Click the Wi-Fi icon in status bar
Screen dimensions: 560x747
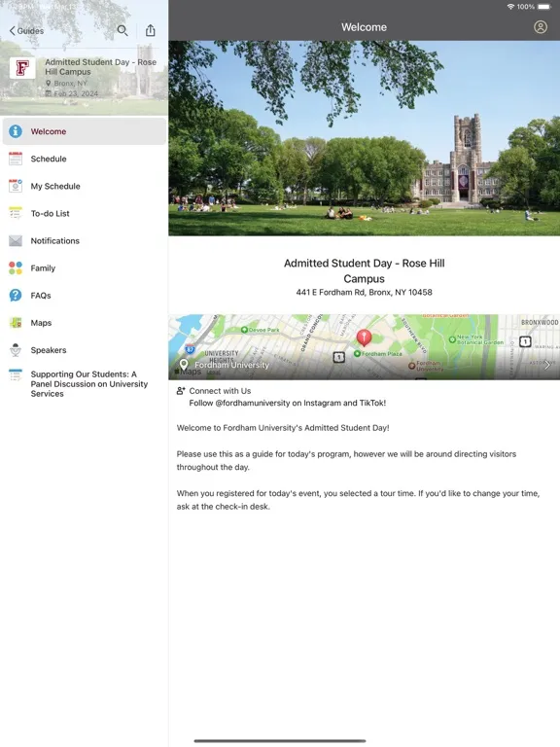511,7
